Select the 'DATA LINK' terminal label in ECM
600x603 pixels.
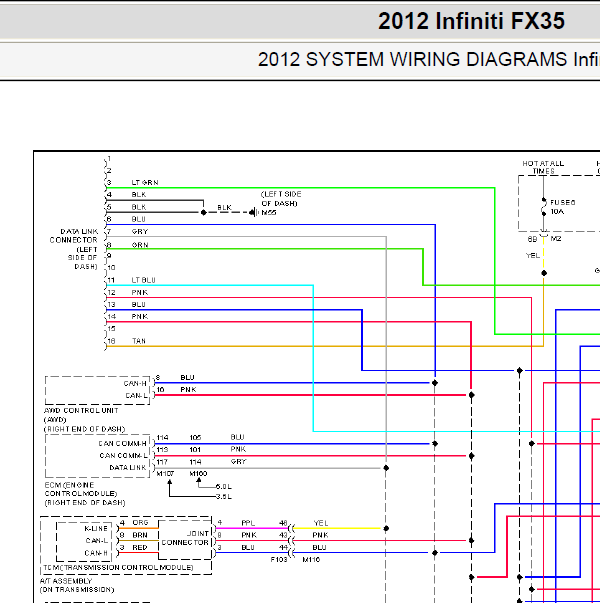click(x=128, y=468)
